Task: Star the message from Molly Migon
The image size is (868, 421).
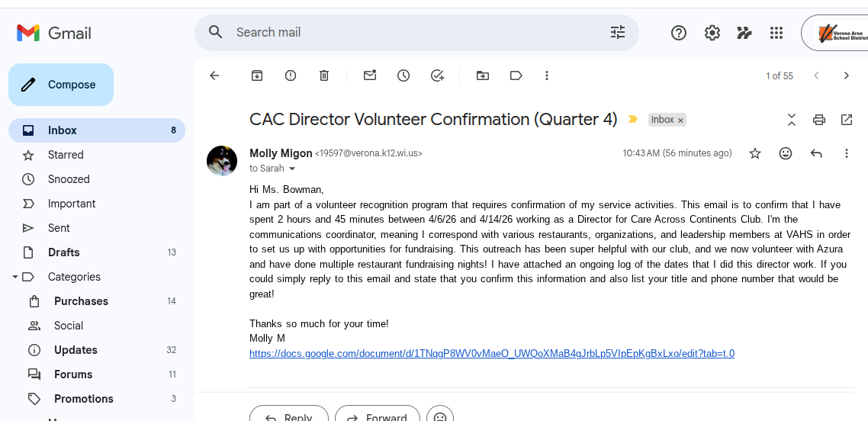Action: tap(755, 153)
